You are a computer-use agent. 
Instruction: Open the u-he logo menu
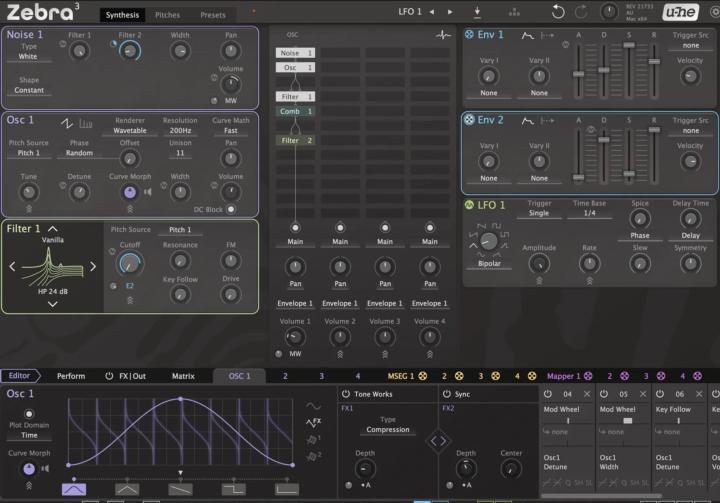click(681, 11)
